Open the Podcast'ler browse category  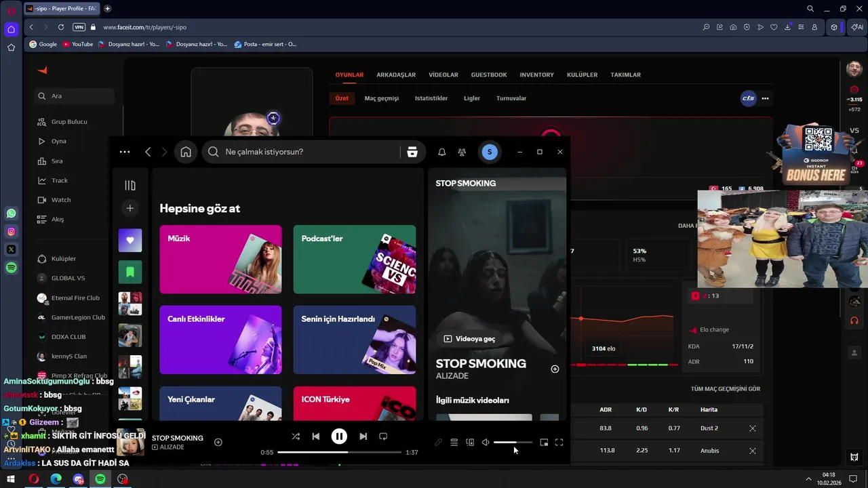[355, 260]
